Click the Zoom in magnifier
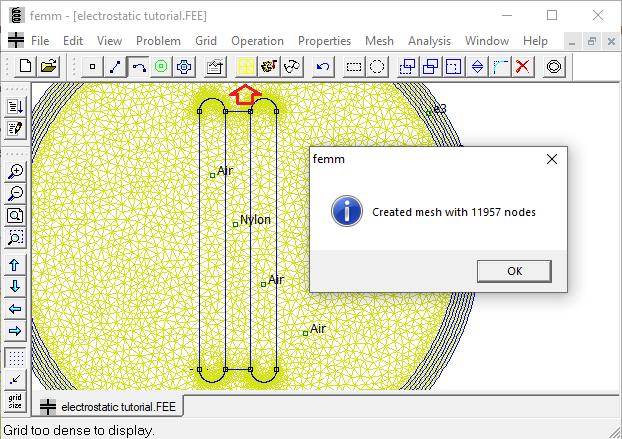Viewport: 622px width, 439px height. (x=15, y=172)
